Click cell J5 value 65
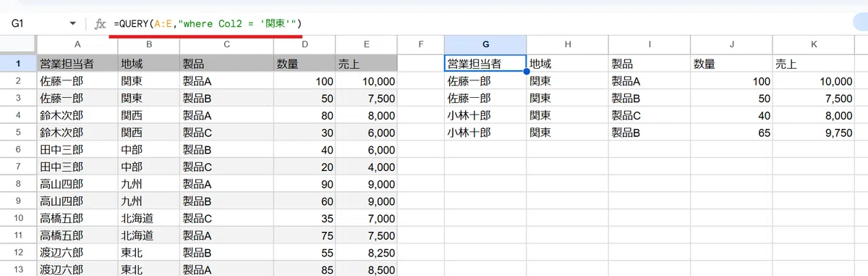 pos(731,133)
